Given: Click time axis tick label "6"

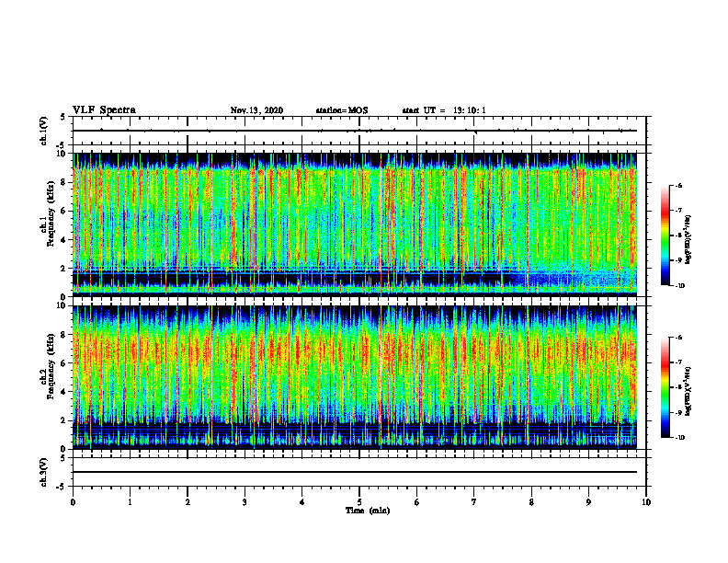Looking at the screenshot, I should (x=416, y=502).
